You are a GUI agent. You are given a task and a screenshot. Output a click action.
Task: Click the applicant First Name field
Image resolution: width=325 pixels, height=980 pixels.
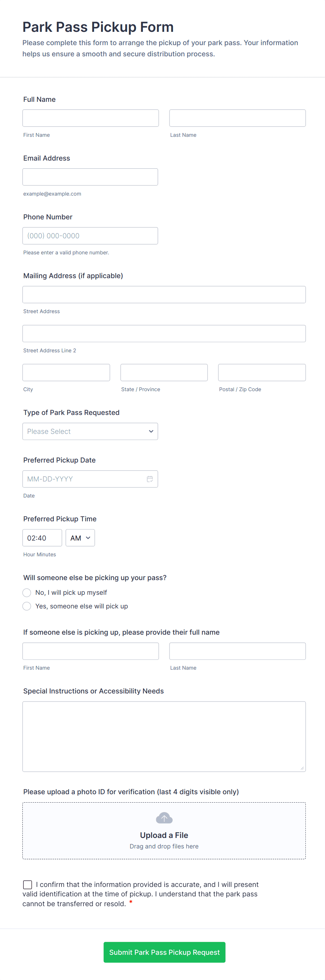tap(91, 118)
